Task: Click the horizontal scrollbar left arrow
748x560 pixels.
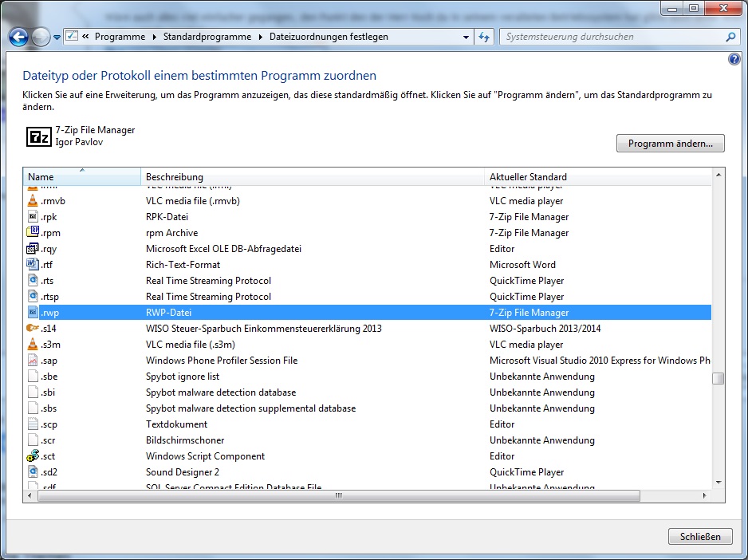Action: point(30,496)
